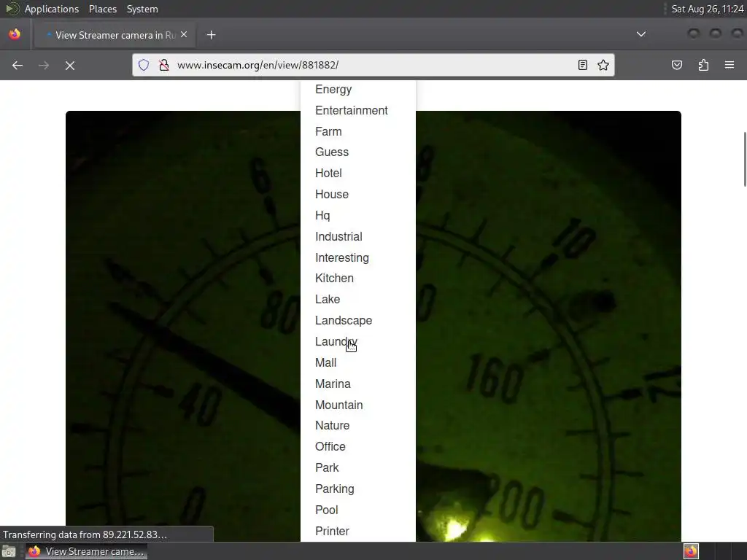View the Printer category
This screenshot has height=560, width=747.
[332, 531]
